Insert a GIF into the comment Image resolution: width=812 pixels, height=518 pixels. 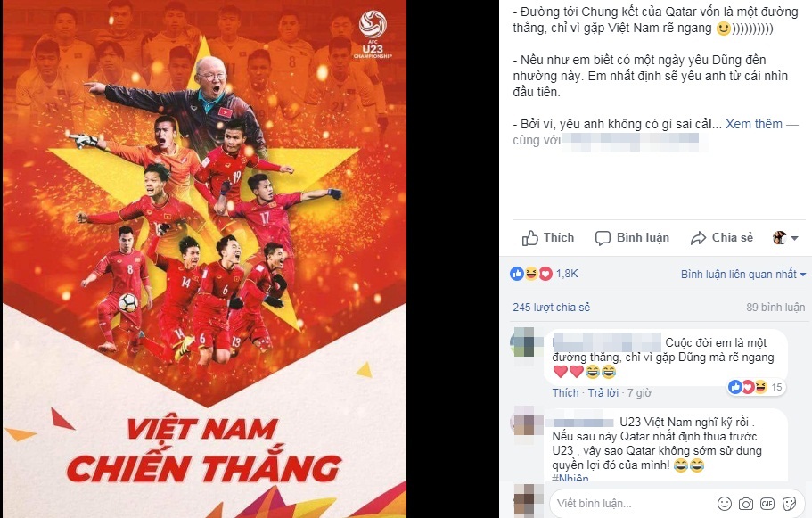(767, 504)
